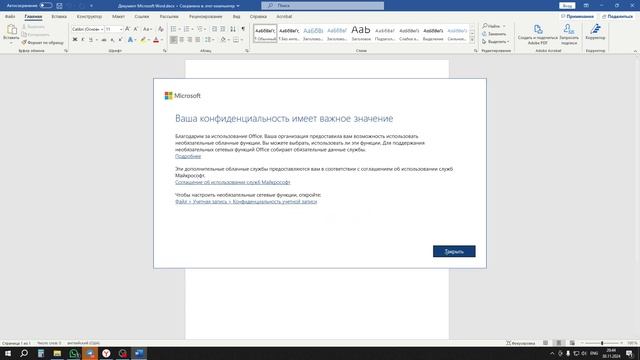Open the Acrobat ribbon tab
Viewport: 640px width, 360px height.
[x=284, y=17]
